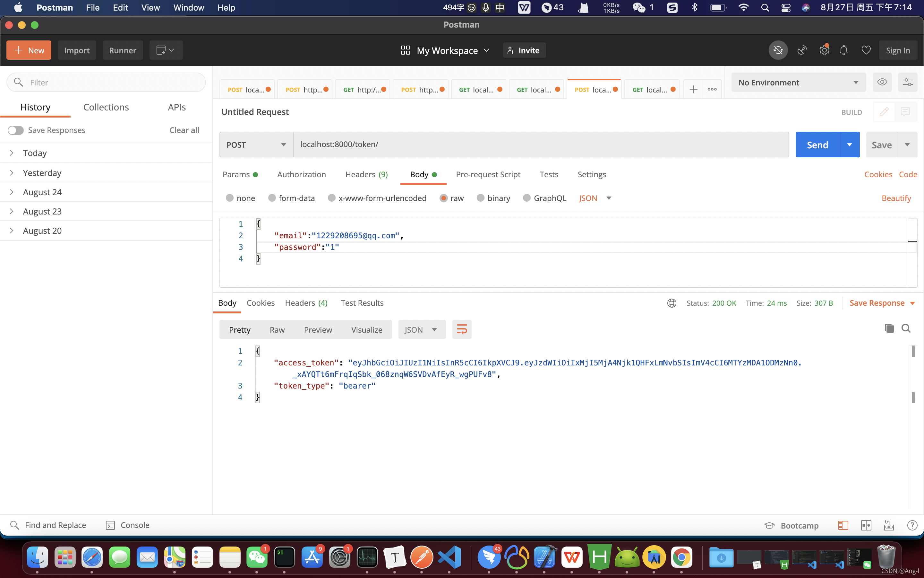
Task: Open the Authorization request tab
Action: point(301,174)
